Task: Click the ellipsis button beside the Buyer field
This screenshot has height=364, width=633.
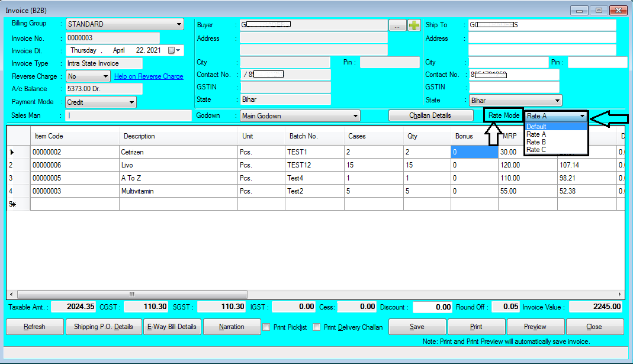Action: point(397,24)
